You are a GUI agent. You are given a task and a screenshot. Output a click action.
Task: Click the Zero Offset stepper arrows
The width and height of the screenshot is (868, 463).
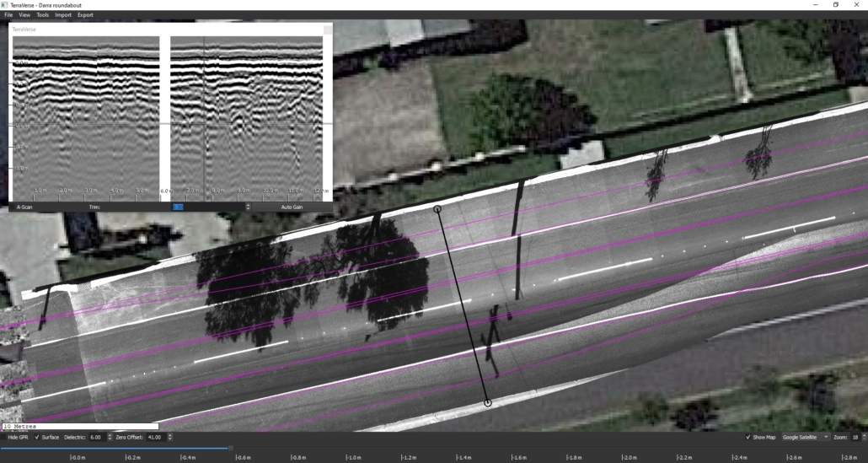pos(170,437)
